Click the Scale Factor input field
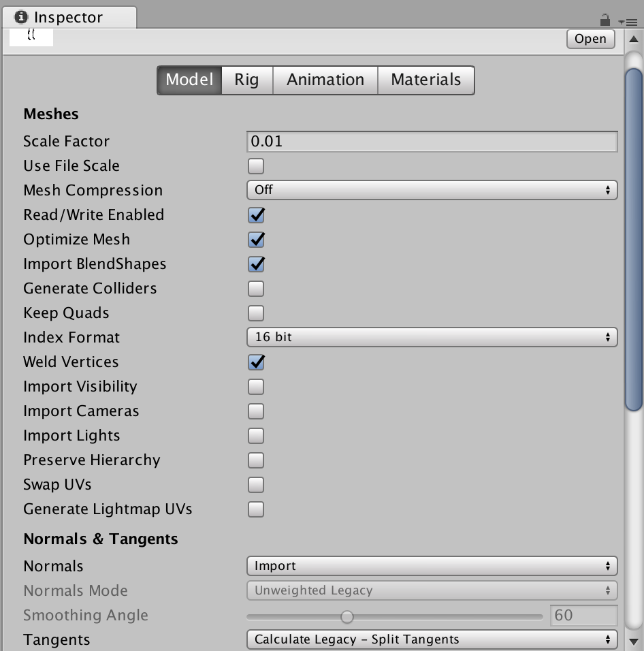This screenshot has width=644, height=651. (432, 141)
